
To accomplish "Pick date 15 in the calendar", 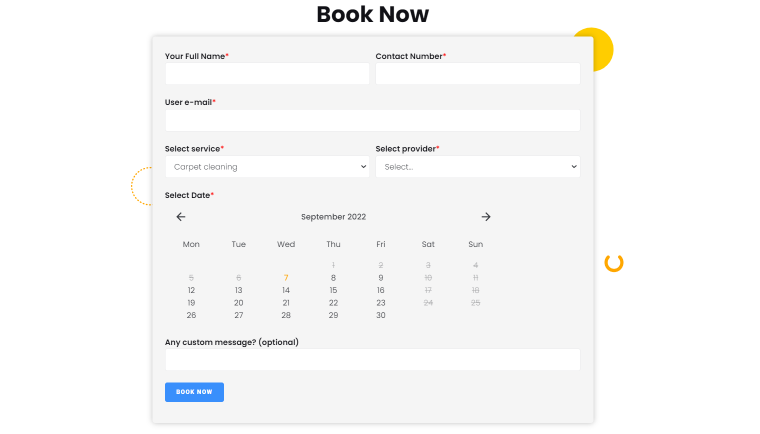I will pos(333,290).
